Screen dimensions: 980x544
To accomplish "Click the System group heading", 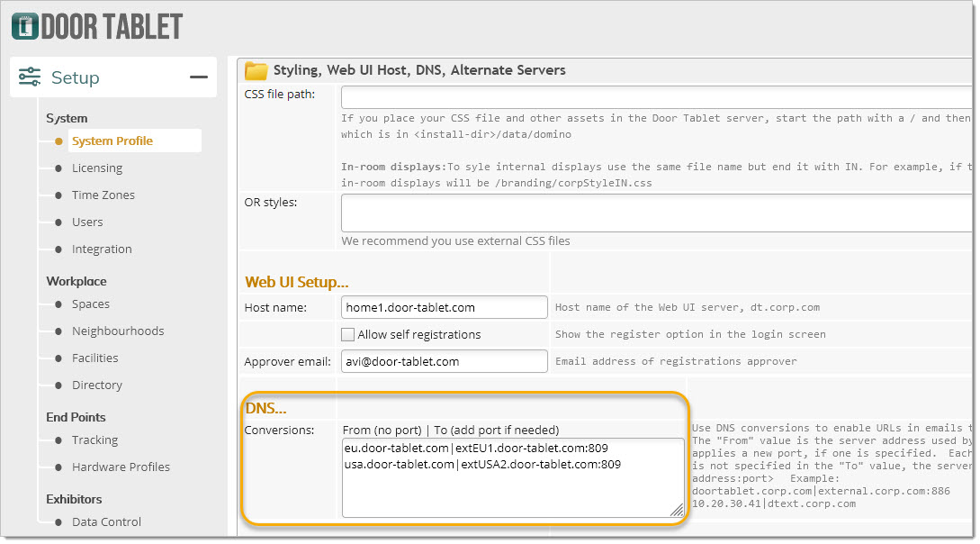I will tap(67, 118).
